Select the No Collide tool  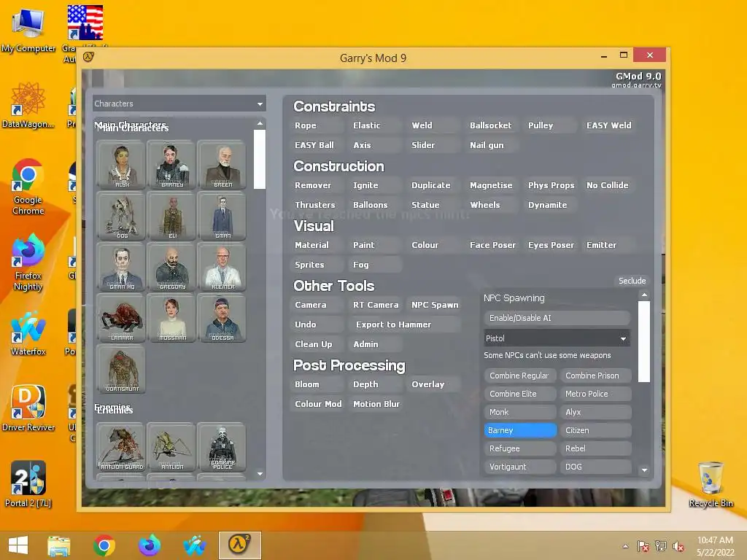[x=608, y=185]
